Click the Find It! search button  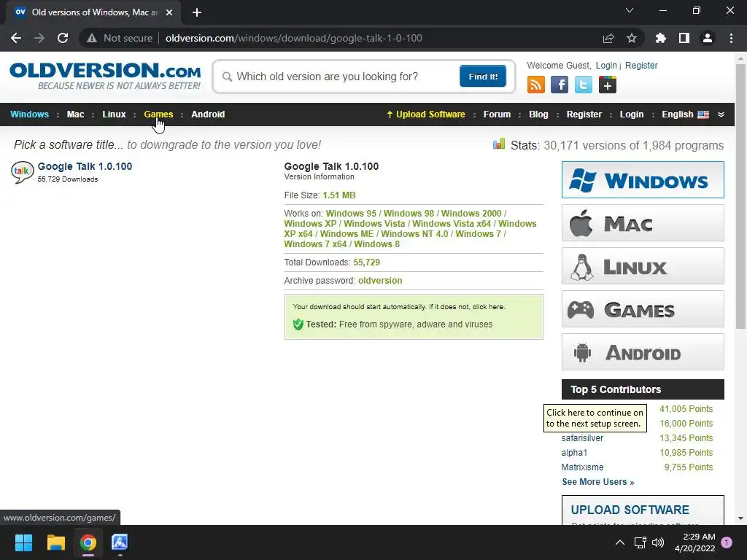(483, 76)
